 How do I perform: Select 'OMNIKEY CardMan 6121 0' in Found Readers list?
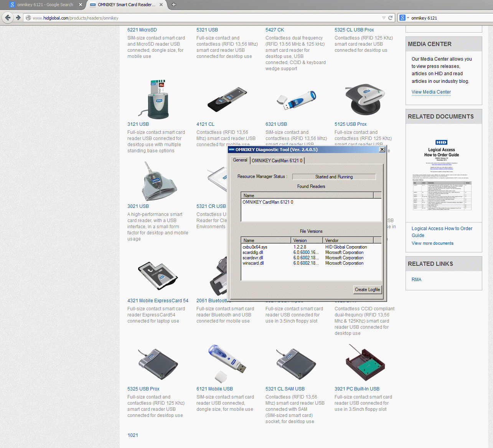pyautogui.click(x=268, y=202)
